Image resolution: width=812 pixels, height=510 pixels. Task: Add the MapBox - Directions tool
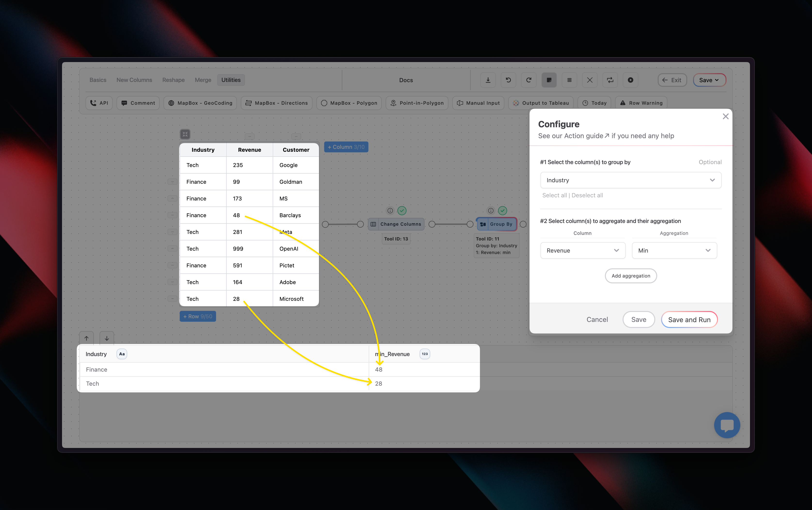coord(276,103)
